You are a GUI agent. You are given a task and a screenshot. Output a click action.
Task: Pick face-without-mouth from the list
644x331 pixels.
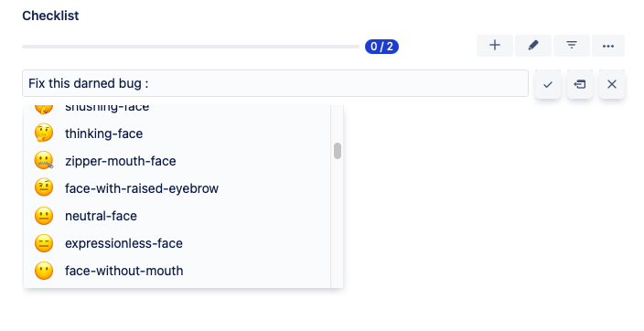[x=177, y=271]
